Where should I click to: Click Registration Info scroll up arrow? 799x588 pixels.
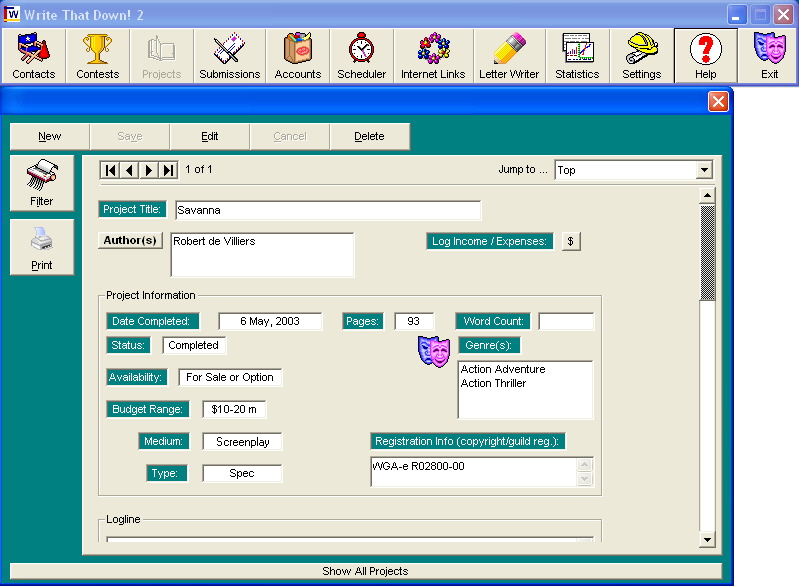pyautogui.click(x=584, y=465)
